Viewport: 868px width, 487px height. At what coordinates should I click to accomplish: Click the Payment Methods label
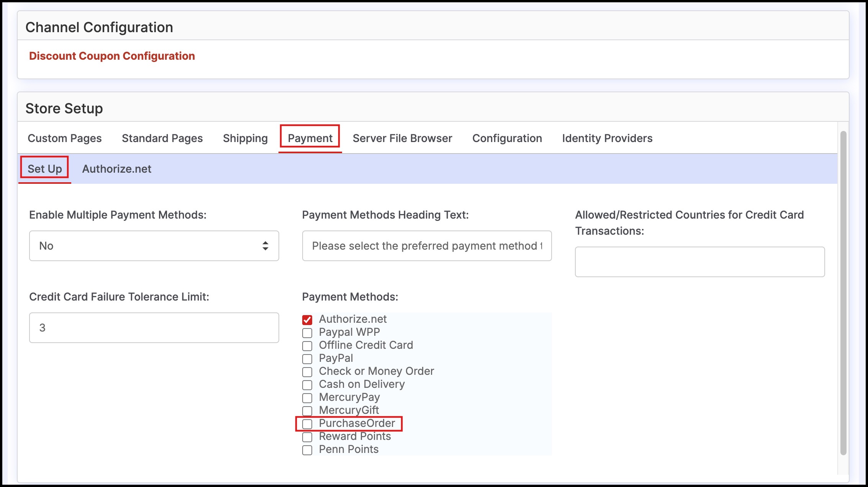(x=350, y=297)
